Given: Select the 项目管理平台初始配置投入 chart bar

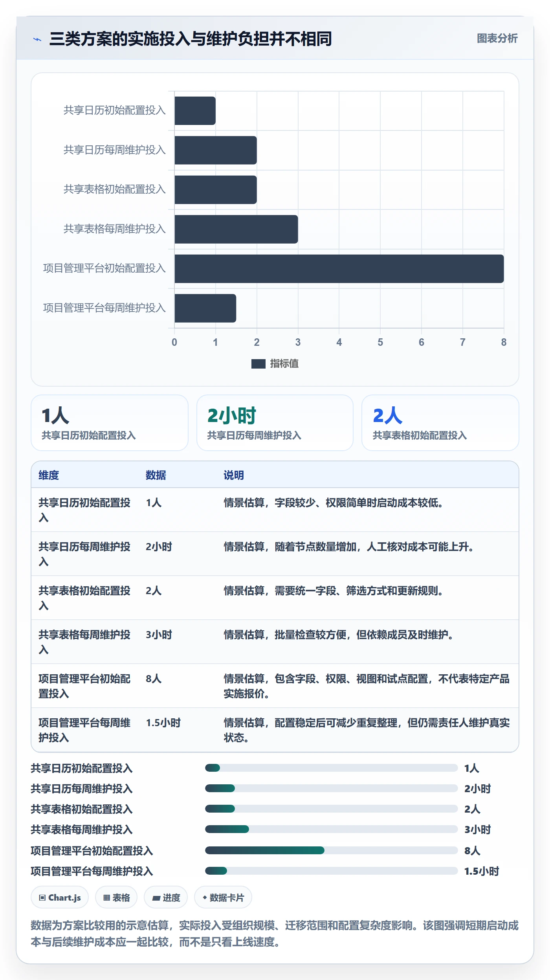Looking at the screenshot, I should [339, 269].
